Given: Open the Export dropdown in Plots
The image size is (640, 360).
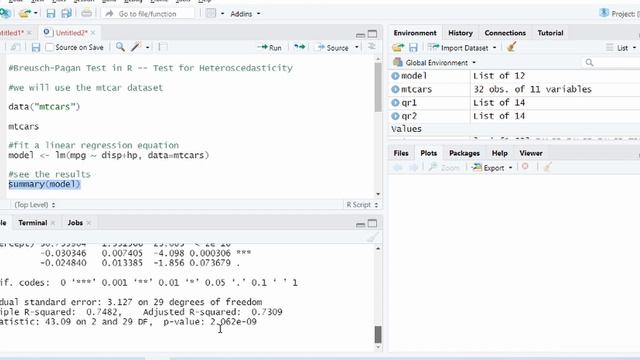Looking at the screenshot, I should [x=492, y=167].
